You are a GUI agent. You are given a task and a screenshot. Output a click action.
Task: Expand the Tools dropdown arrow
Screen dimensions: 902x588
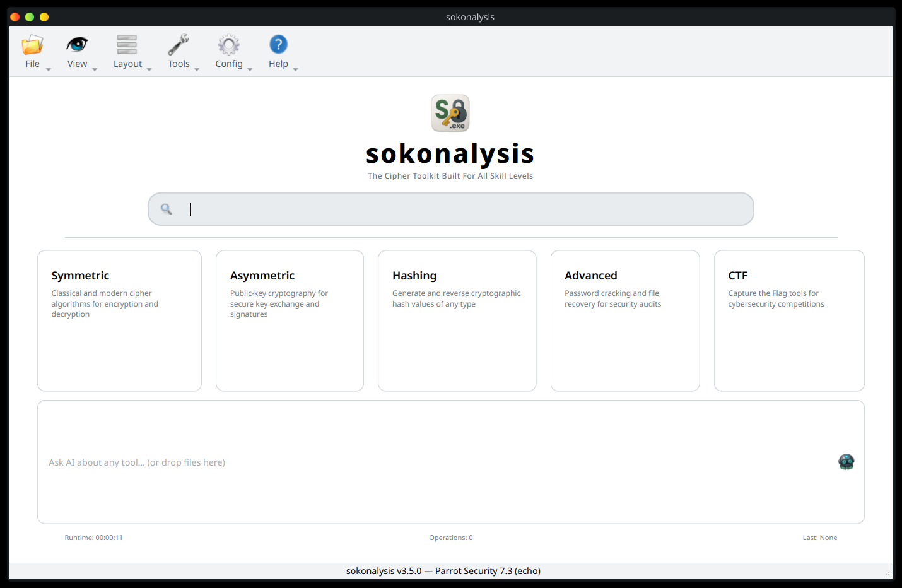click(197, 69)
